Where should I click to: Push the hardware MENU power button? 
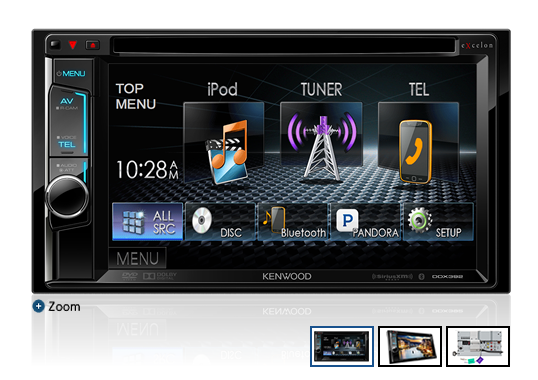[x=71, y=73]
